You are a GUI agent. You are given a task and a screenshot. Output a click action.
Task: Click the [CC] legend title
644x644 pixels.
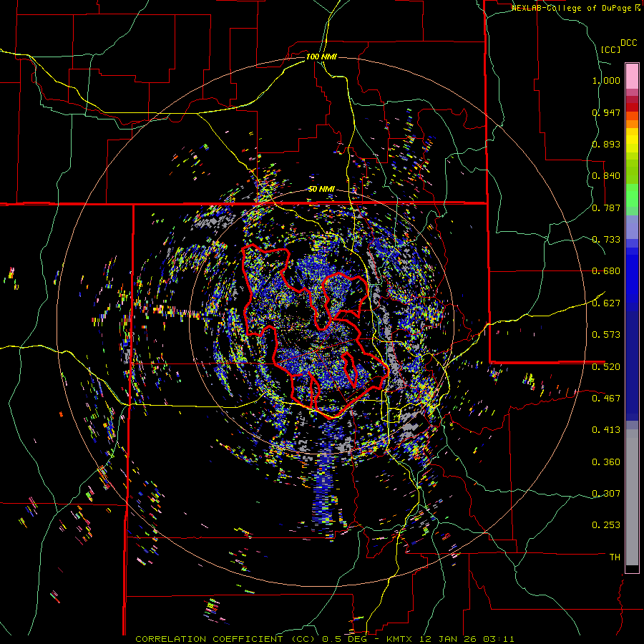(610, 49)
